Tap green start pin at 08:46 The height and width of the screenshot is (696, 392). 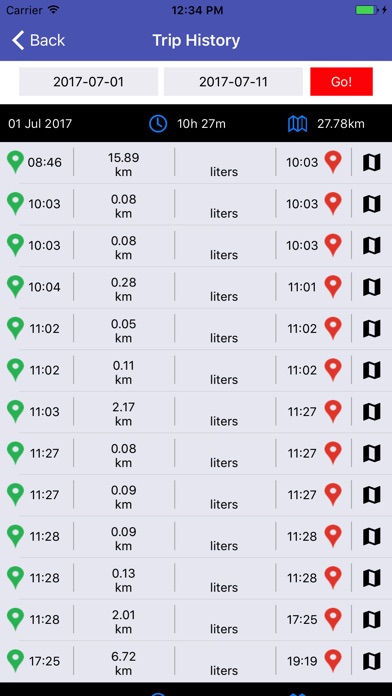coord(16,162)
